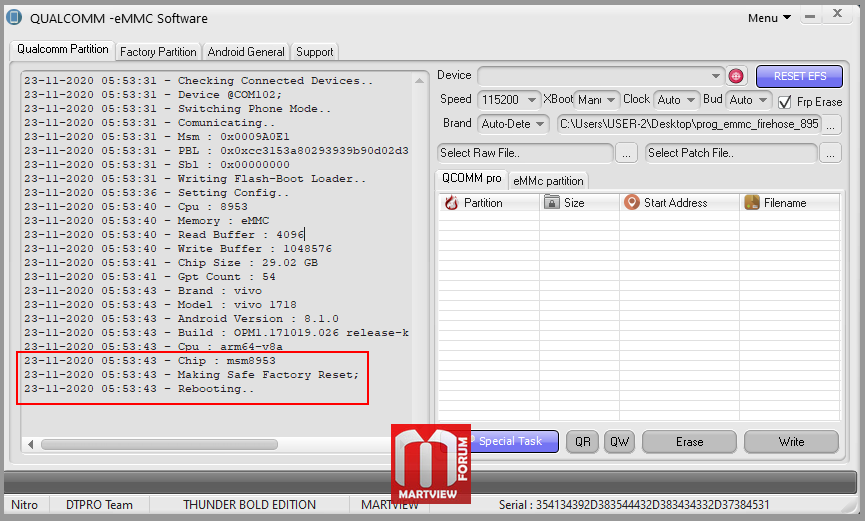
Task: Click the Filename column header
Action: point(789,203)
